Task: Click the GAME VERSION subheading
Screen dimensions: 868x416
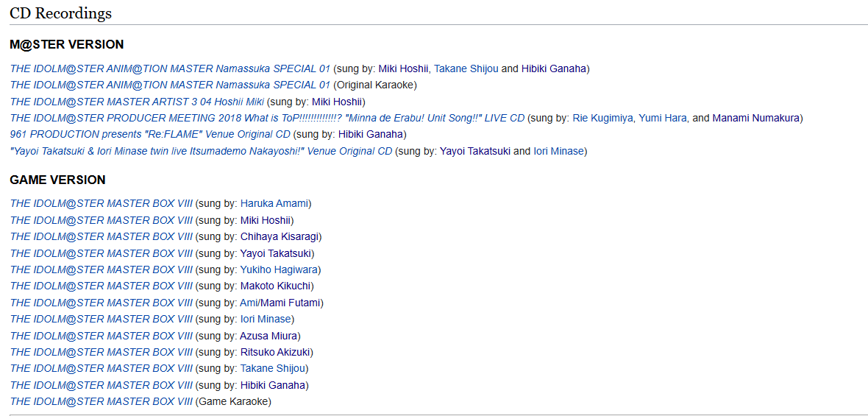Action: pyautogui.click(x=57, y=180)
